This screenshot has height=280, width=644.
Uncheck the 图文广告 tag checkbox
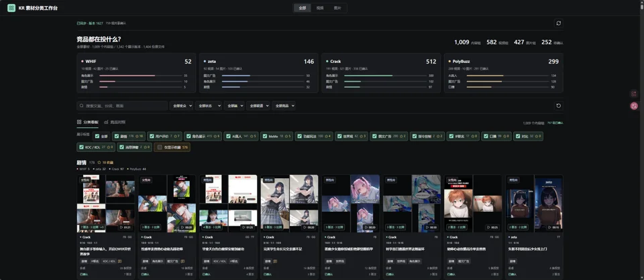(x=374, y=136)
